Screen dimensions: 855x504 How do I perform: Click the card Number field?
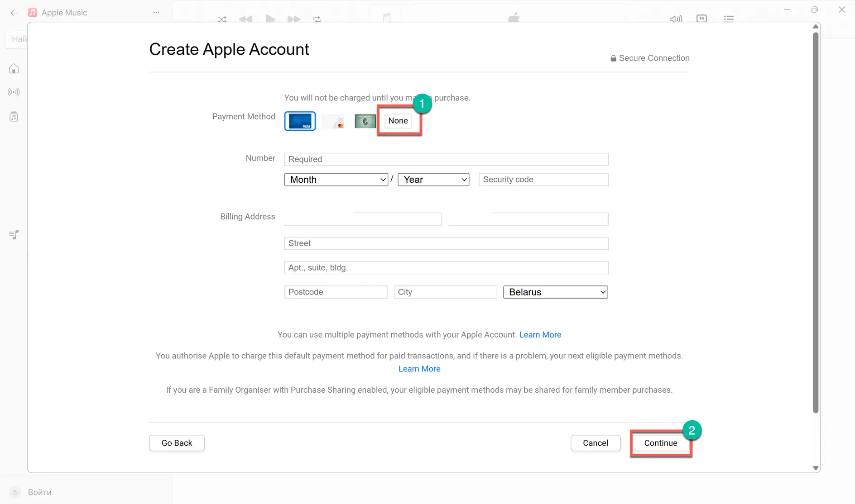pos(446,159)
